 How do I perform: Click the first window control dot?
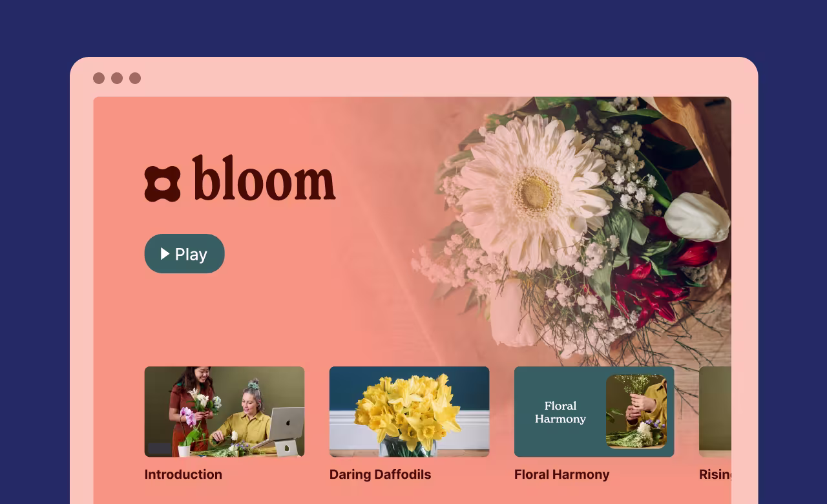coord(99,78)
